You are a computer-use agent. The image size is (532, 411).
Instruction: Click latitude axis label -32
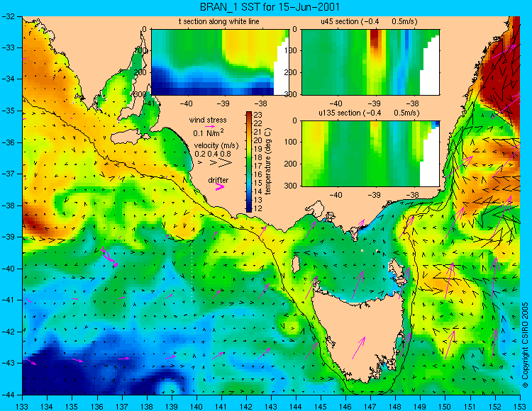tap(9, 16)
